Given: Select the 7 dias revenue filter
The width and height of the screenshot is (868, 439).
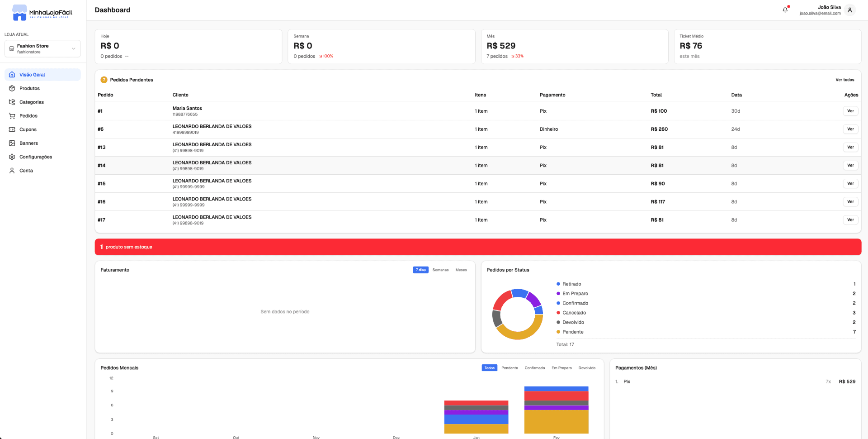Looking at the screenshot, I should (x=420, y=270).
